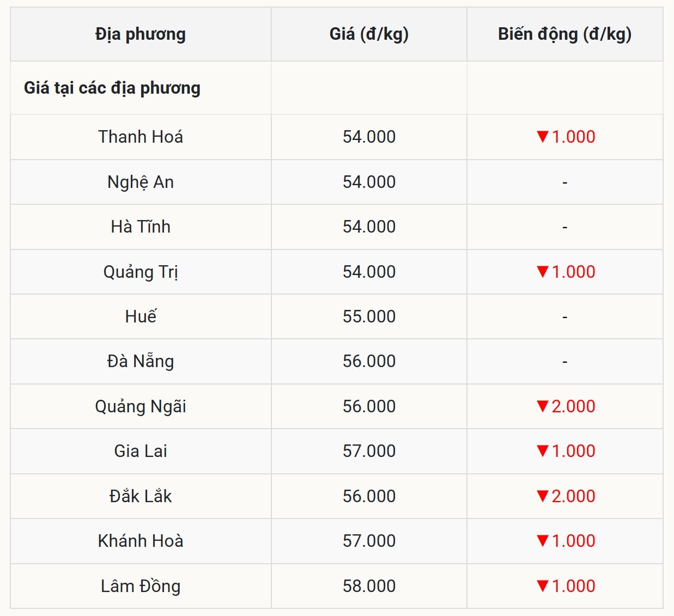Select the Đà Nẵng location name
Screen dimensions: 674x616
point(141,361)
